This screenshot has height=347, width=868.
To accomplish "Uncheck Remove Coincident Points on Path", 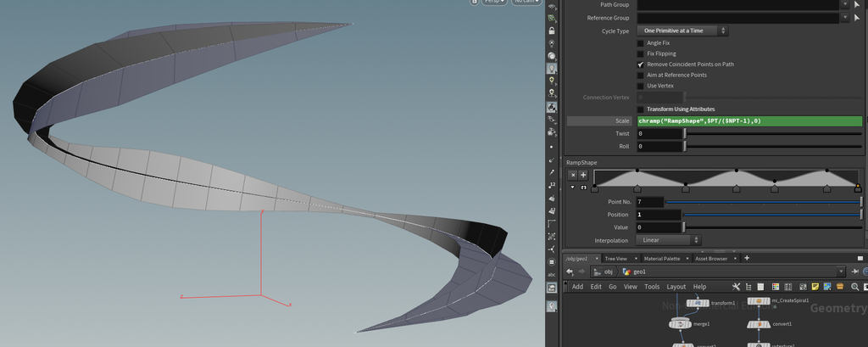I will [641, 64].
